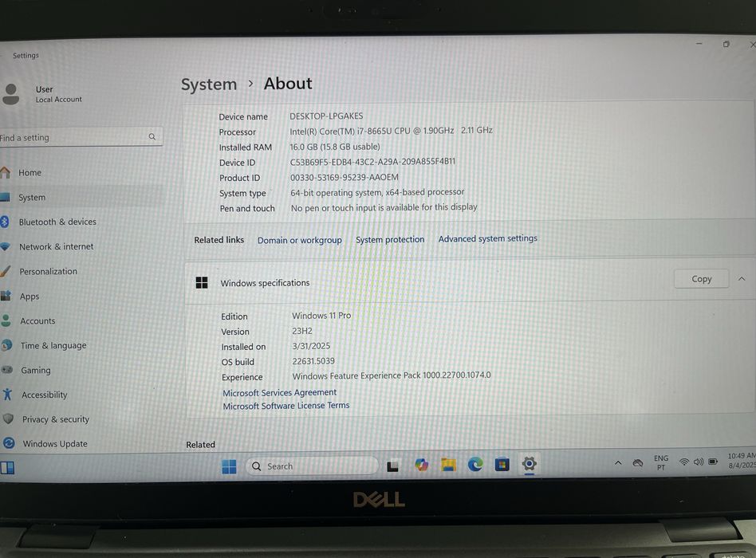Click the battery tray icon
This screenshot has height=558, width=756.
click(x=713, y=461)
